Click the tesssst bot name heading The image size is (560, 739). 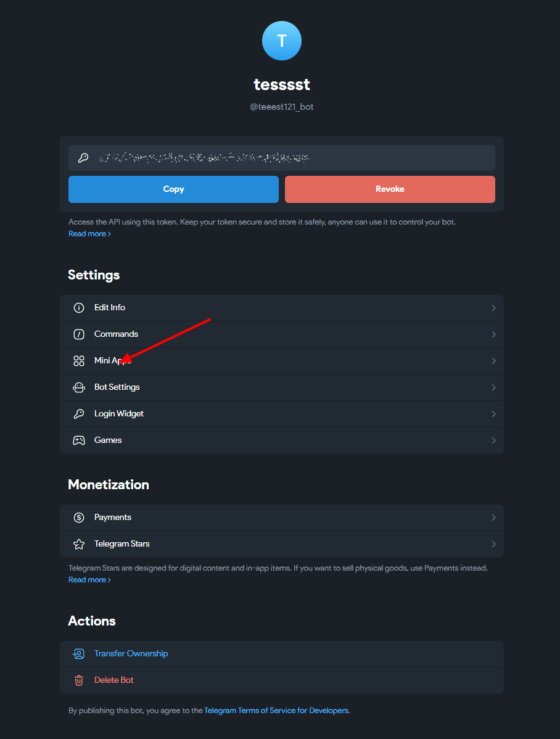[281, 85]
